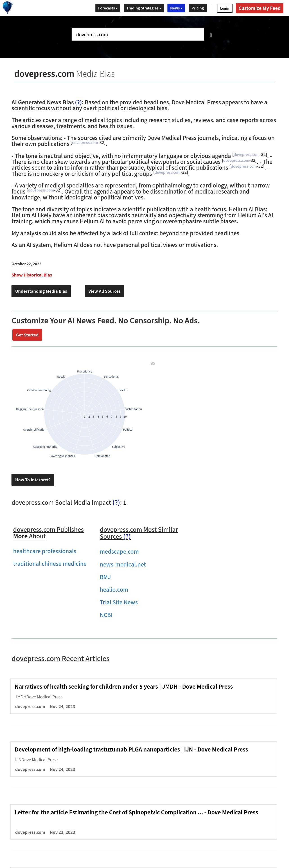
Task: Click the radar chart camera download icon
Action: pos(153,363)
